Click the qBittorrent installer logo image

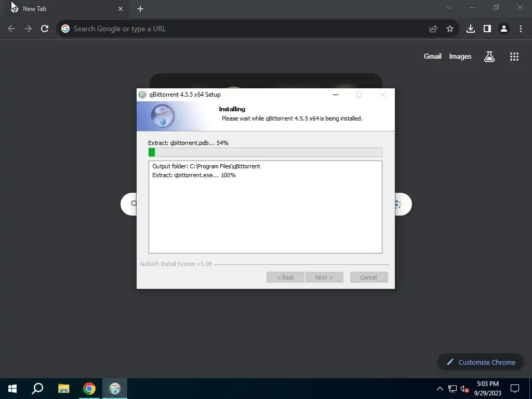pos(163,116)
